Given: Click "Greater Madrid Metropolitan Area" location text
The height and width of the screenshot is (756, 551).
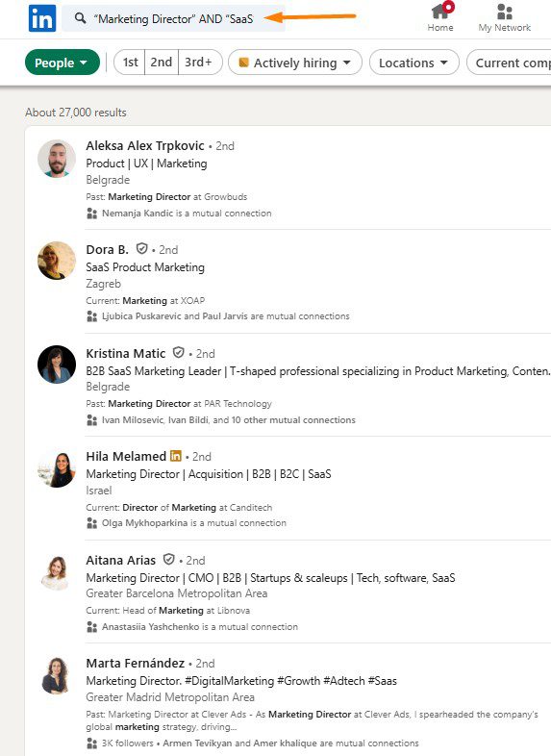Looking at the screenshot, I should pos(170,697).
